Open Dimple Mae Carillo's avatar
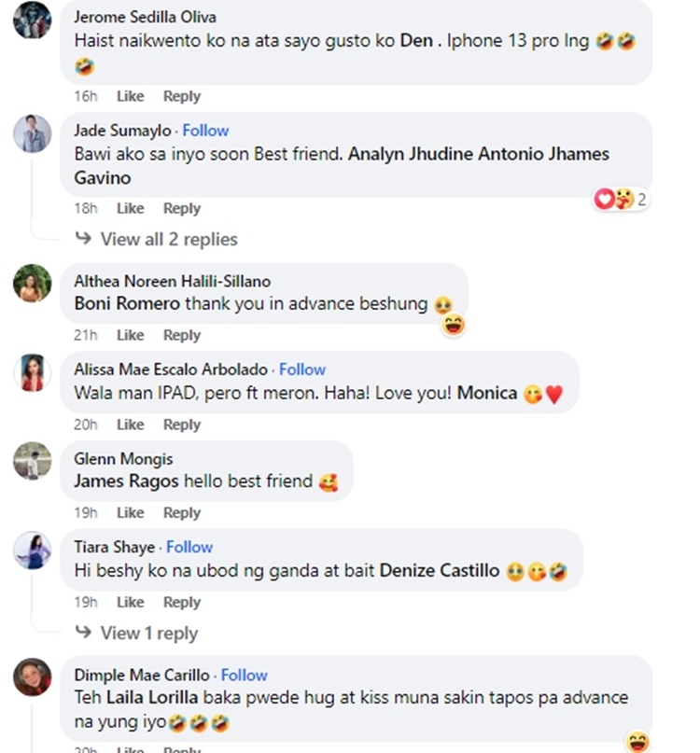Image resolution: width=700 pixels, height=753 pixels. (x=32, y=676)
